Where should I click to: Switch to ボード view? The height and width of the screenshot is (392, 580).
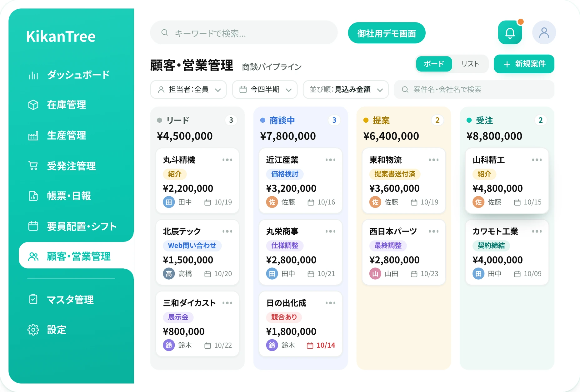click(x=434, y=64)
